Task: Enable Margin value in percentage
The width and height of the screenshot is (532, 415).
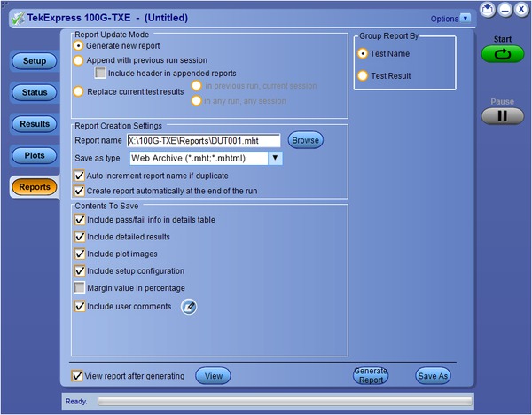Action: click(79, 288)
